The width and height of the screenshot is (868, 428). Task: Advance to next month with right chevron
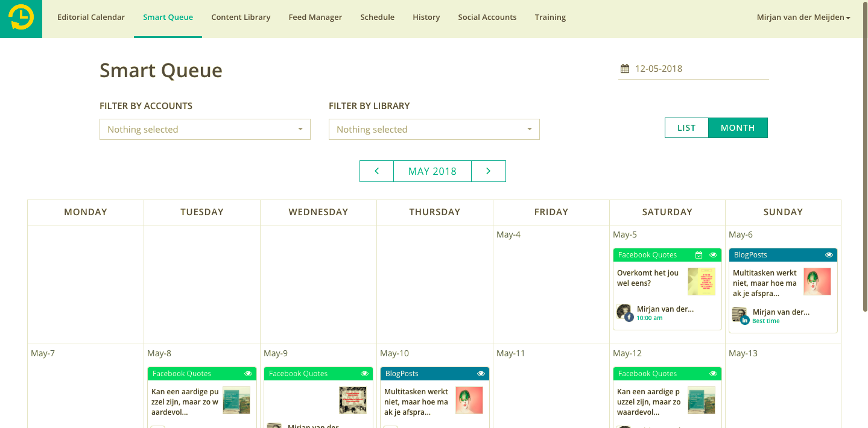pyautogui.click(x=488, y=171)
